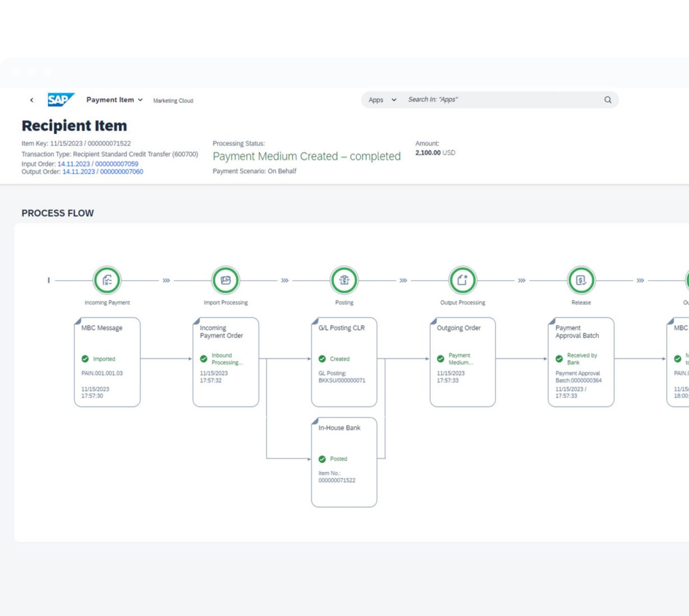Screen dimensions: 689x616
Task: Open the Payment Item dropdown menu
Action: click(114, 100)
